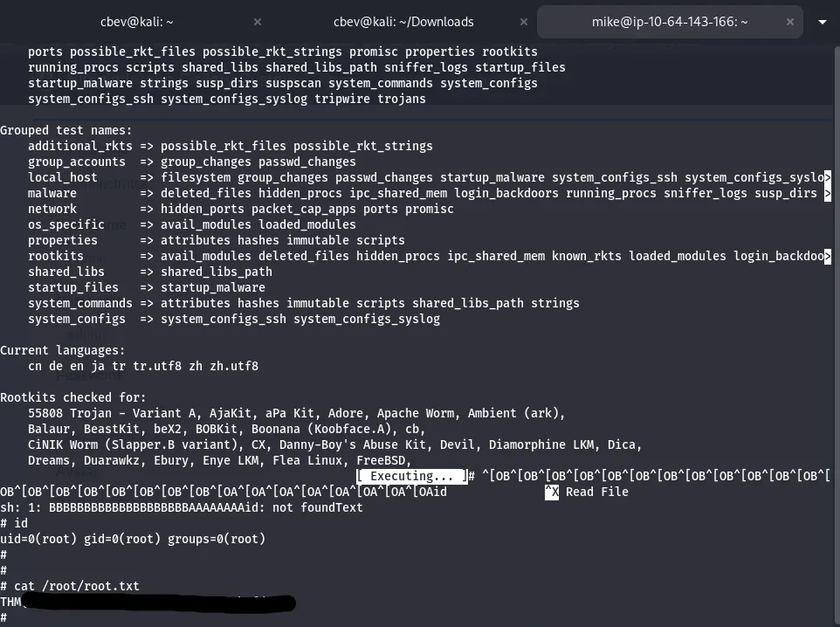
Task: Close the first cbev@kali: ~ tab
Action: 257,21
